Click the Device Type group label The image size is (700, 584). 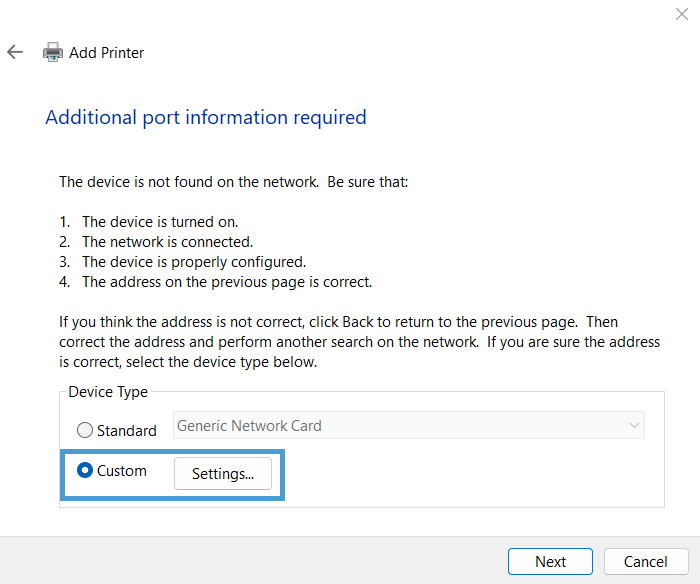click(x=108, y=392)
